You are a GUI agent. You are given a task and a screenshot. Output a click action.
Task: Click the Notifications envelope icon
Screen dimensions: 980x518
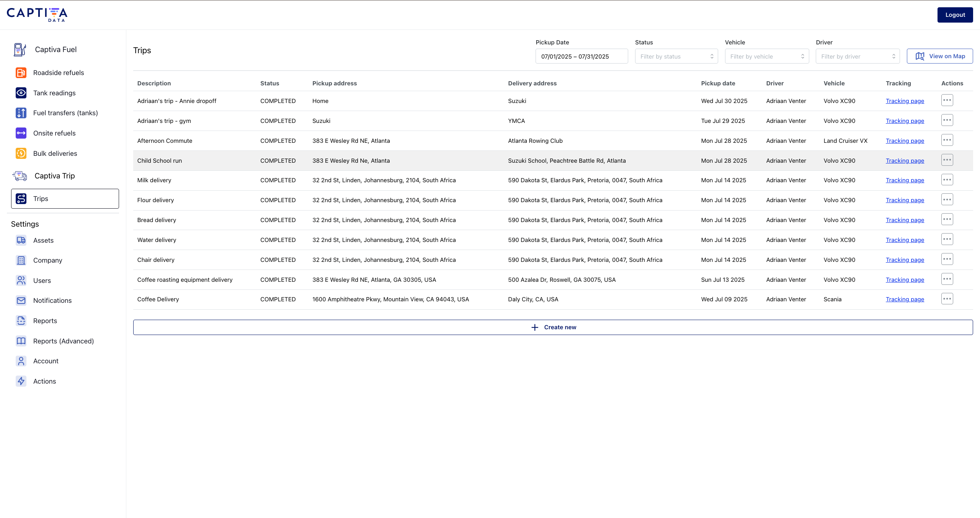tap(21, 300)
